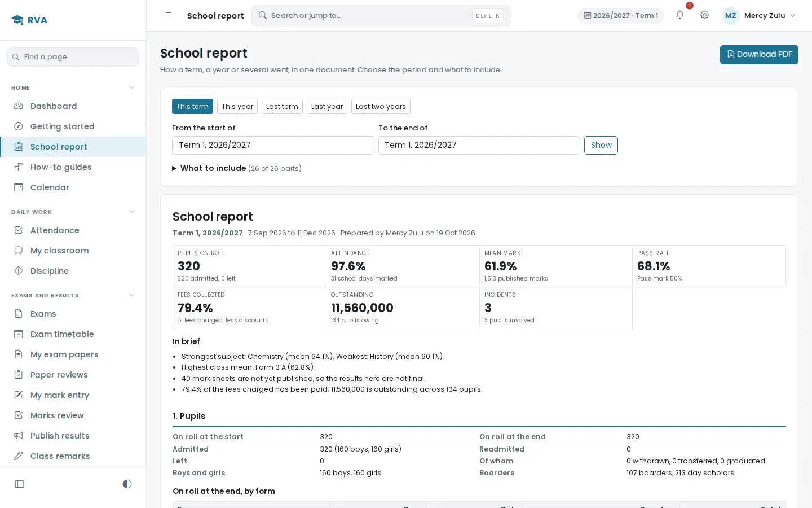Open settings gear icon

(704, 15)
